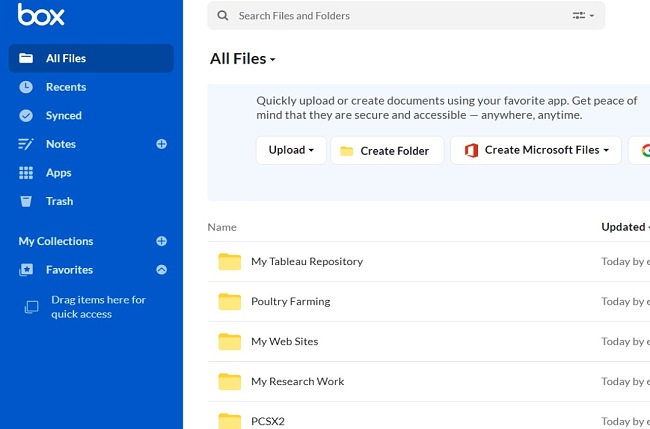Click the My Web Sites folder icon

(x=230, y=342)
